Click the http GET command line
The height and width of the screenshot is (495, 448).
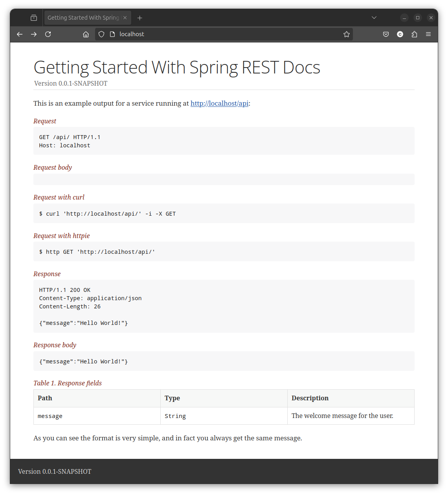97,252
